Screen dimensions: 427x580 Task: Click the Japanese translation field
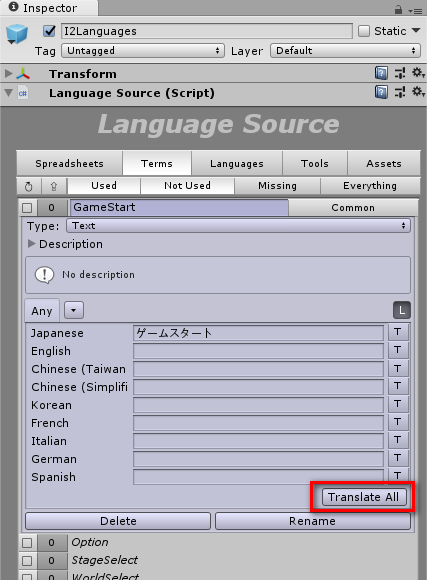click(259, 333)
